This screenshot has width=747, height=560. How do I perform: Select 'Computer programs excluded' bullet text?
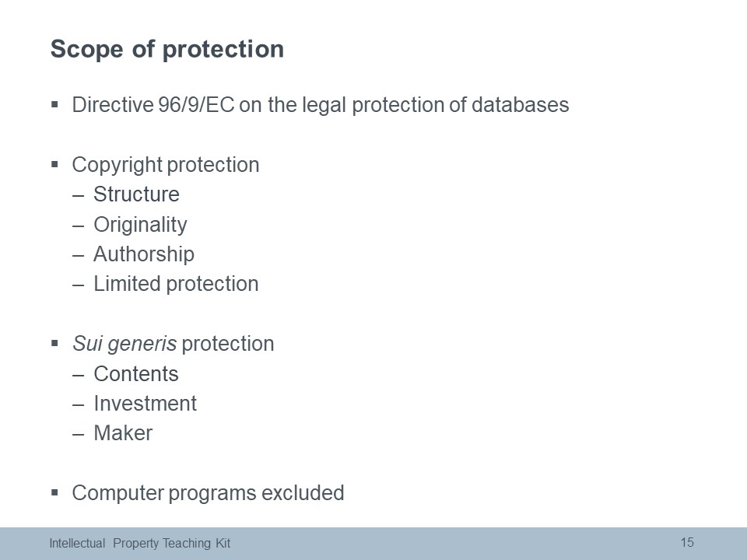(x=208, y=493)
